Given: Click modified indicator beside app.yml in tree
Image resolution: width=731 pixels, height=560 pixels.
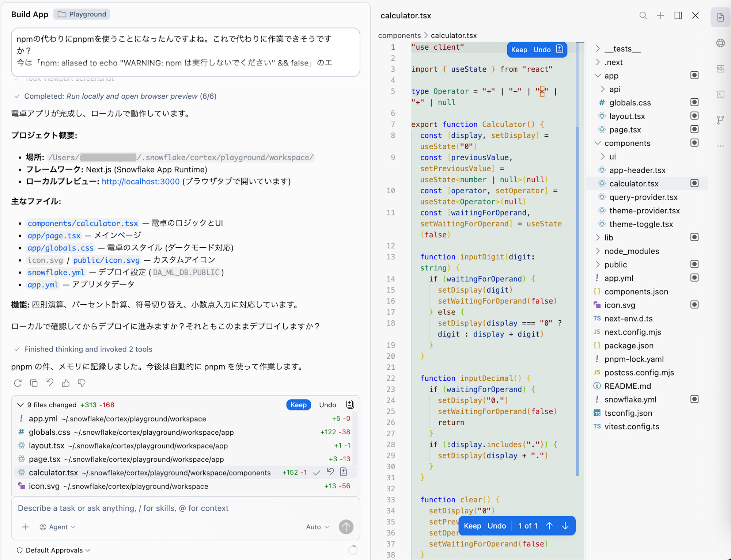Looking at the screenshot, I should pos(694,278).
